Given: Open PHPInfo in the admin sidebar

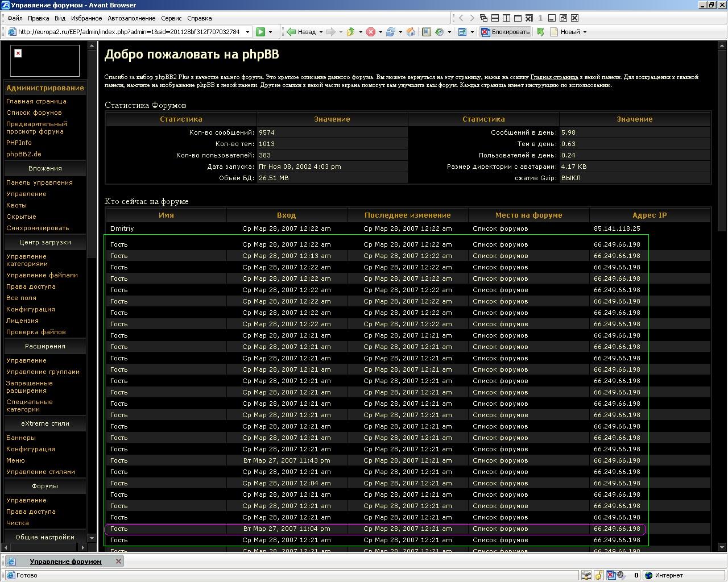Looking at the screenshot, I should coord(19,143).
